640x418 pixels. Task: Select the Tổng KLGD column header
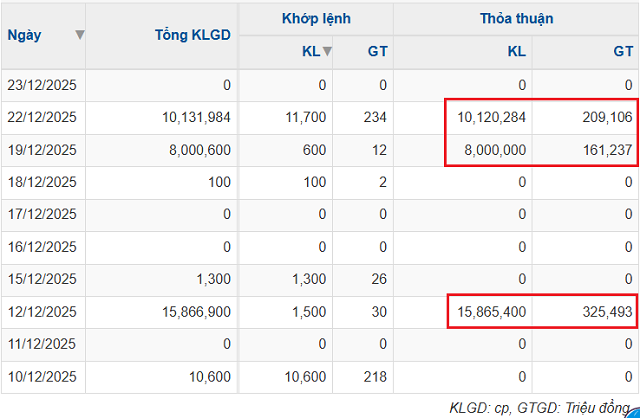click(x=193, y=35)
